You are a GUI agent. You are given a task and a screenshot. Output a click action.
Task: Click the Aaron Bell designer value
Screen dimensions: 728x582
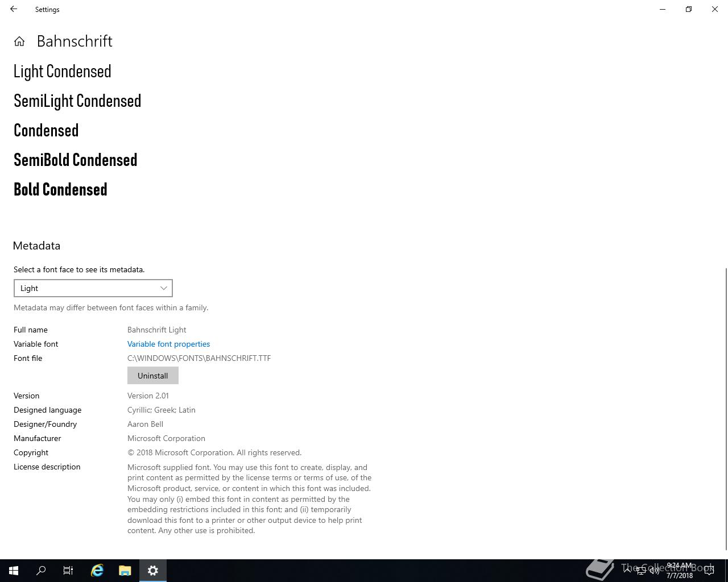pos(145,424)
